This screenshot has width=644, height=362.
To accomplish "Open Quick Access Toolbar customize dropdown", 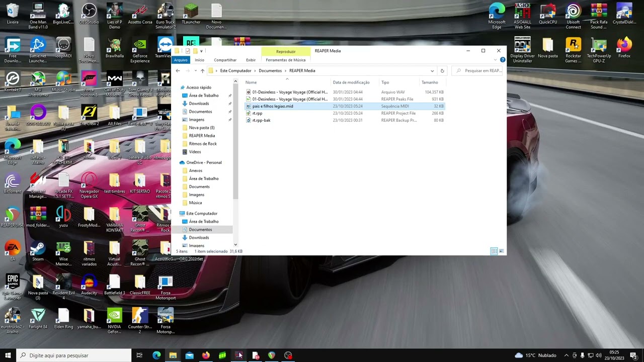I will coord(201,51).
